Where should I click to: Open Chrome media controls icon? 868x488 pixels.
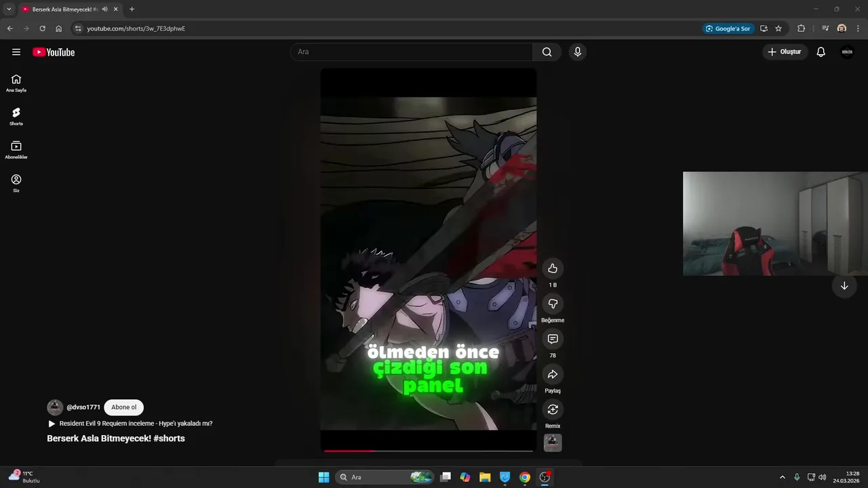(x=825, y=28)
